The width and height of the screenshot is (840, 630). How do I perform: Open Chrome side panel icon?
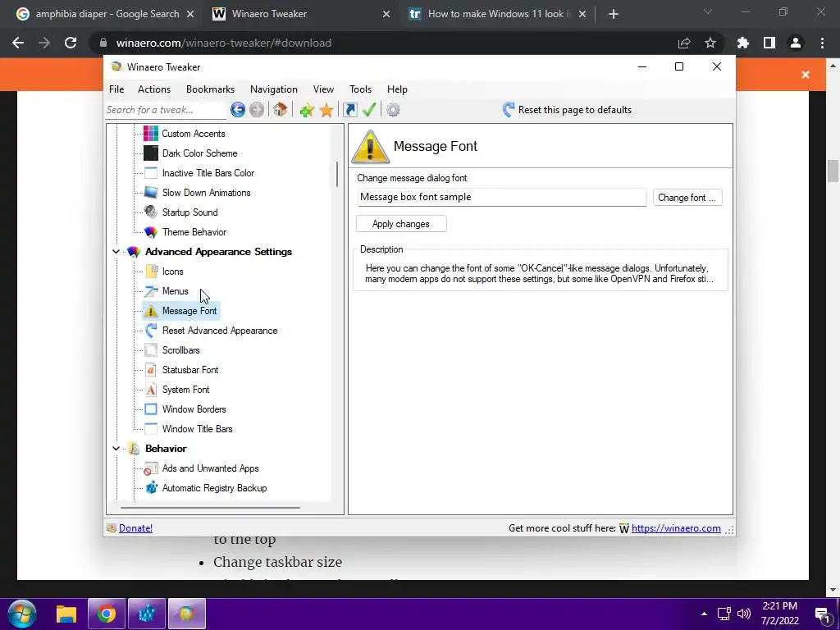(x=769, y=43)
